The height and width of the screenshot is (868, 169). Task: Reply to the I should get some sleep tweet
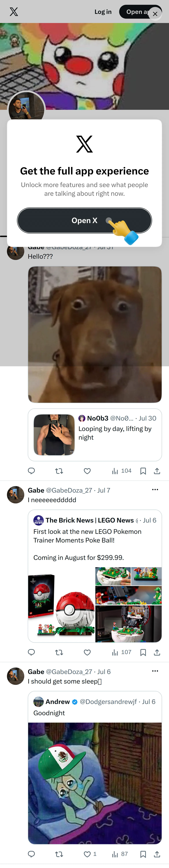tap(31, 854)
